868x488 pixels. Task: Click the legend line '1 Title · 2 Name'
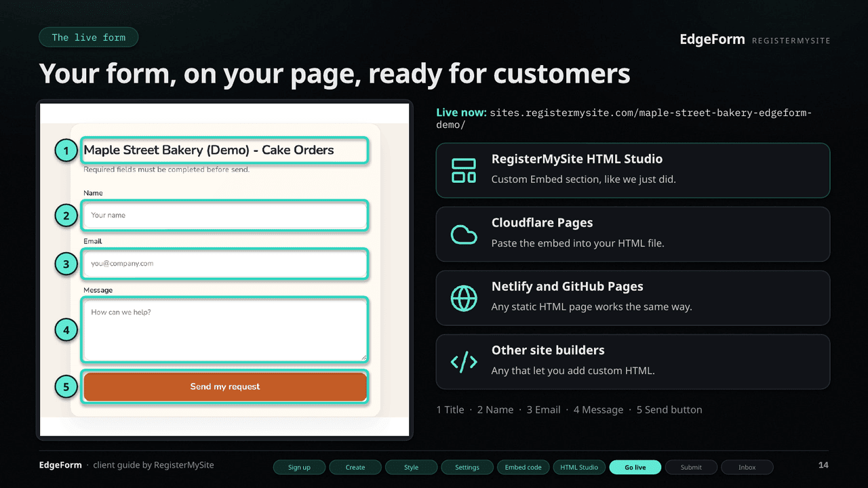tap(570, 410)
